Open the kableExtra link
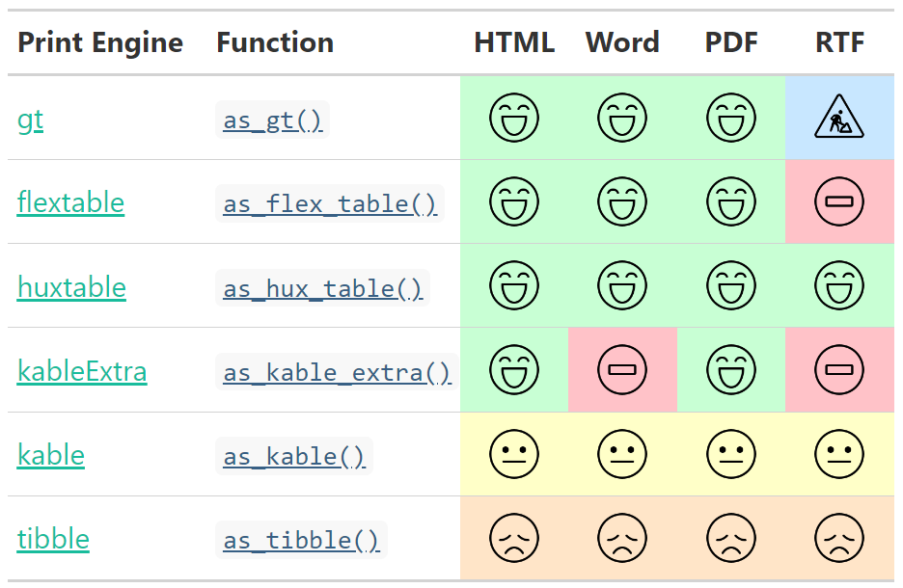903x588 pixels. click(x=82, y=371)
